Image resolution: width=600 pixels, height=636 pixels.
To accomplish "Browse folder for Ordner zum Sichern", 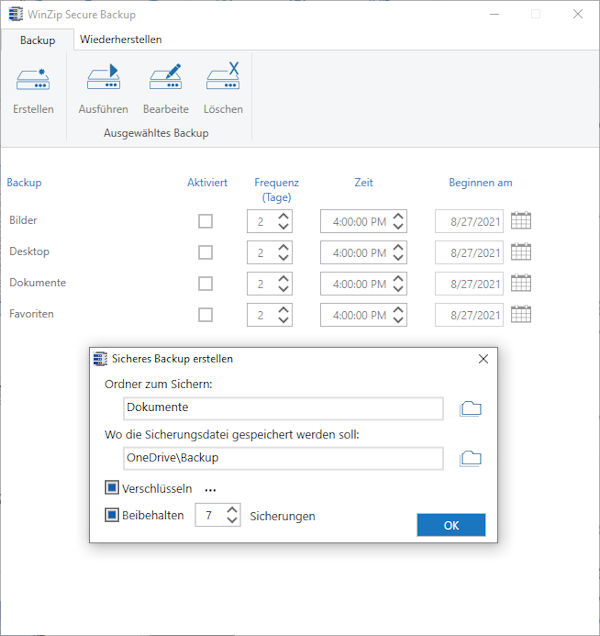I will click(x=471, y=408).
